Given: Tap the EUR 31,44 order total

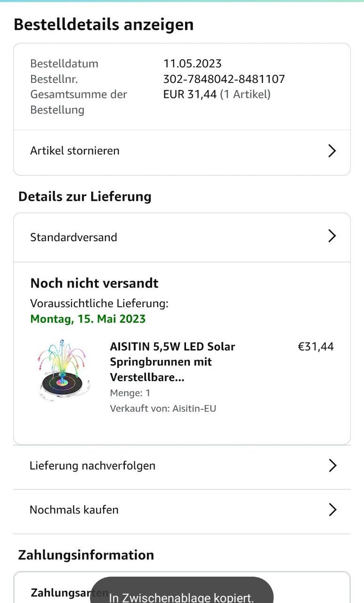Looking at the screenshot, I should pos(190,94).
